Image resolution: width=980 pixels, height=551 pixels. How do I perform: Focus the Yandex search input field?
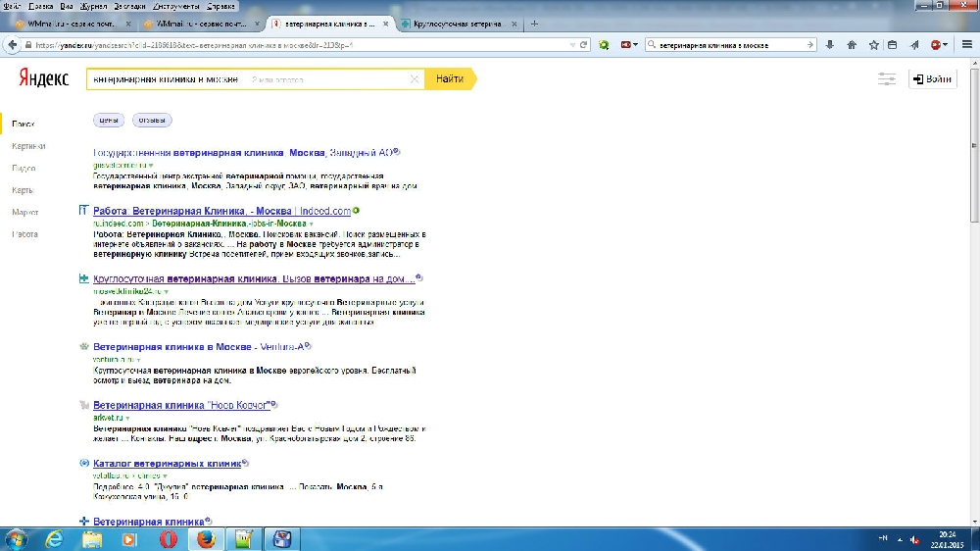click(255, 79)
